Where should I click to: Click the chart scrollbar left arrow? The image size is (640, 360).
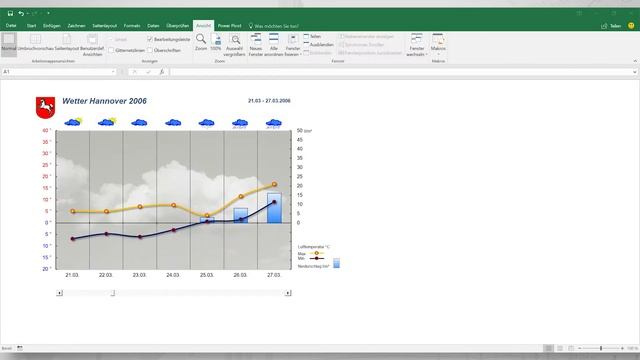click(x=60, y=293)
